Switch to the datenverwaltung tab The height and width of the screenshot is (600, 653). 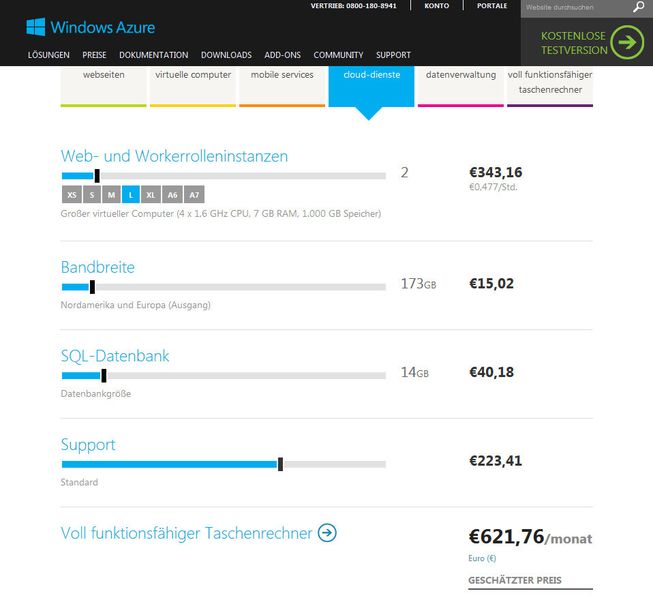pos(461,86)
